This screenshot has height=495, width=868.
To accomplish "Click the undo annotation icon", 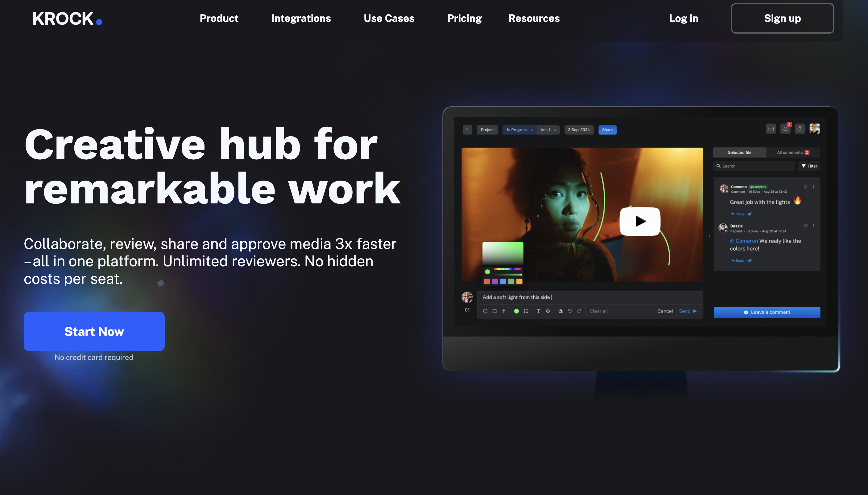I will point(570,311).
